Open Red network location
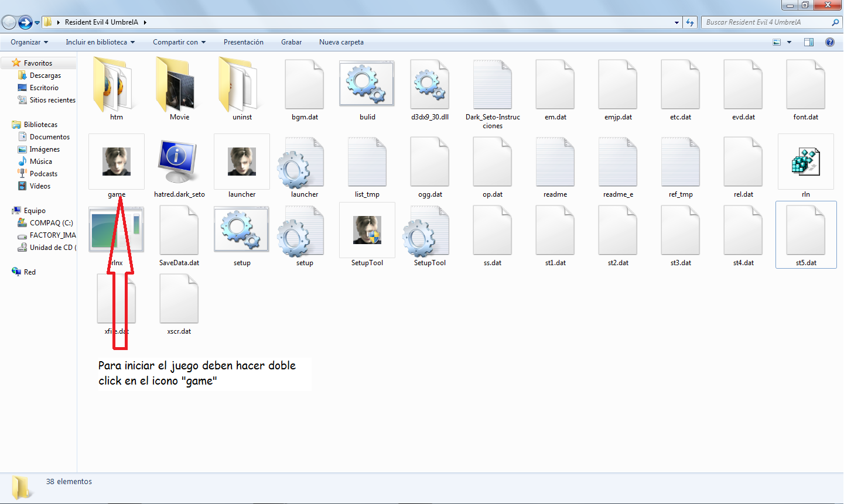This screenshot has height=504, width=844. coord(29,272)
